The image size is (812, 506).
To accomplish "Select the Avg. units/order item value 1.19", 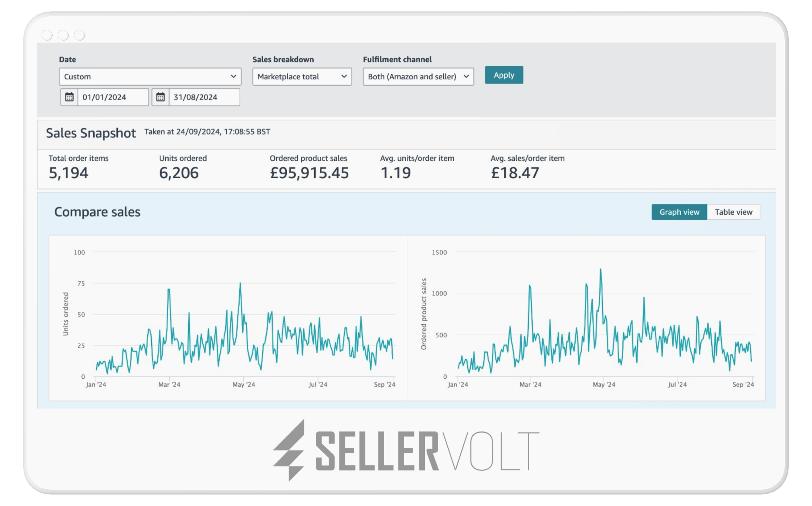I will point(395,173).
